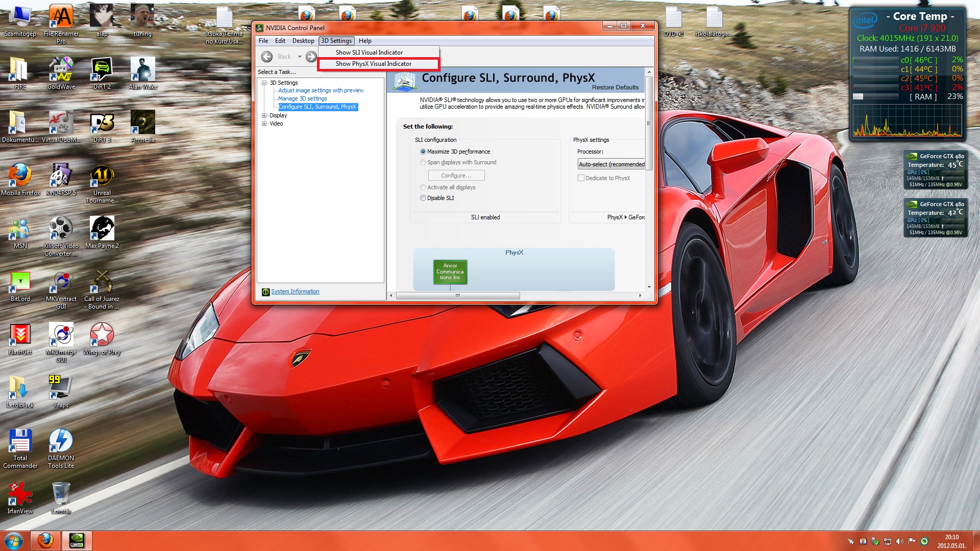Screen dimensions: 980x551
Task: Open MSN desktop icon
Action: [x=20, y=232]
